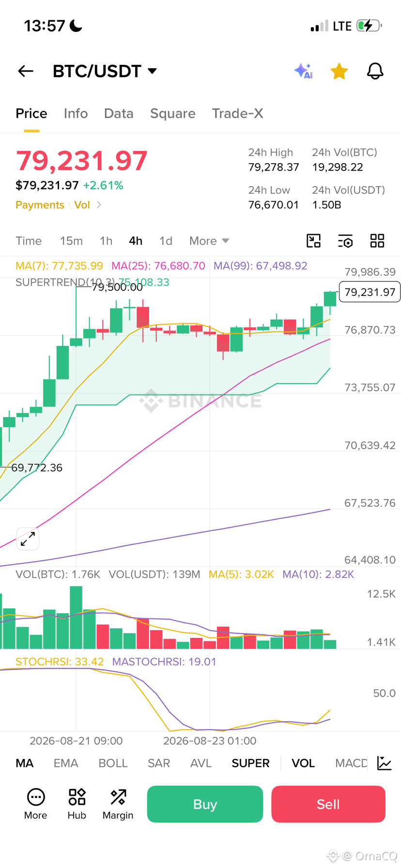This screenshot has width=401, height=868.
Task: Toggle the MACD sub-indicator
Action: point(351,763)
